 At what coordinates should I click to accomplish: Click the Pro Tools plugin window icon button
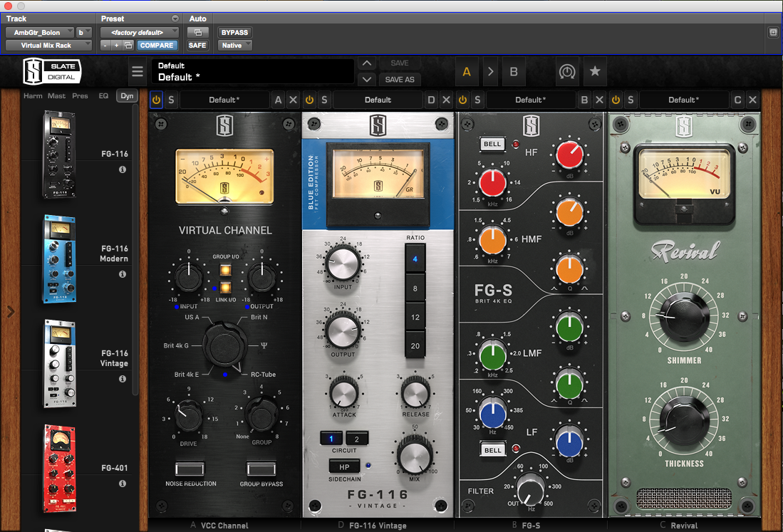(198, 33)
